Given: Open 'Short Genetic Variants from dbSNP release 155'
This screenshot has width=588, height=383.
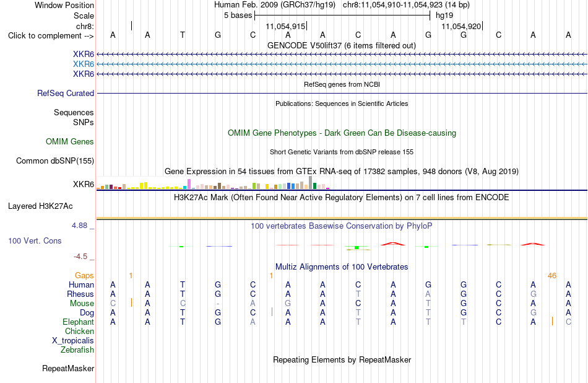Looking at the screenshot, I should click(x=342, y=152).
